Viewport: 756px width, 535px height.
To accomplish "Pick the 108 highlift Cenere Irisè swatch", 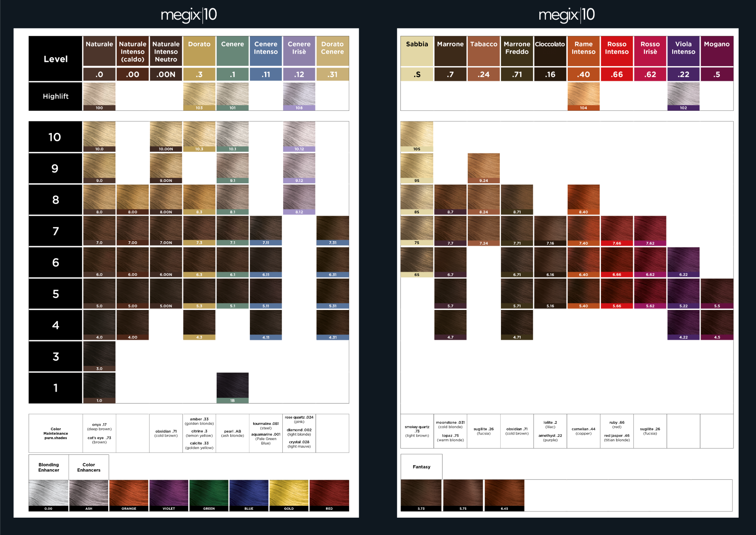I will coord(299,96).
